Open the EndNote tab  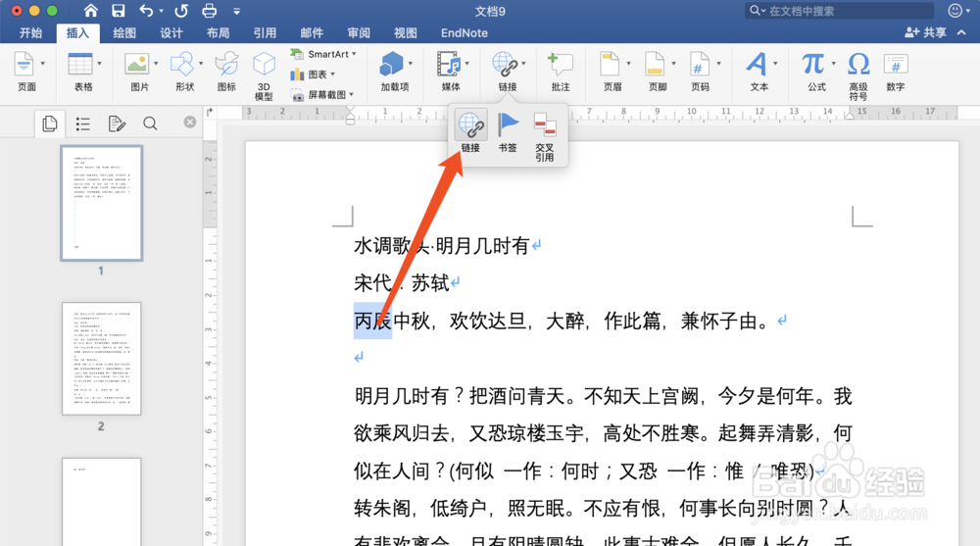click(465, 33)
